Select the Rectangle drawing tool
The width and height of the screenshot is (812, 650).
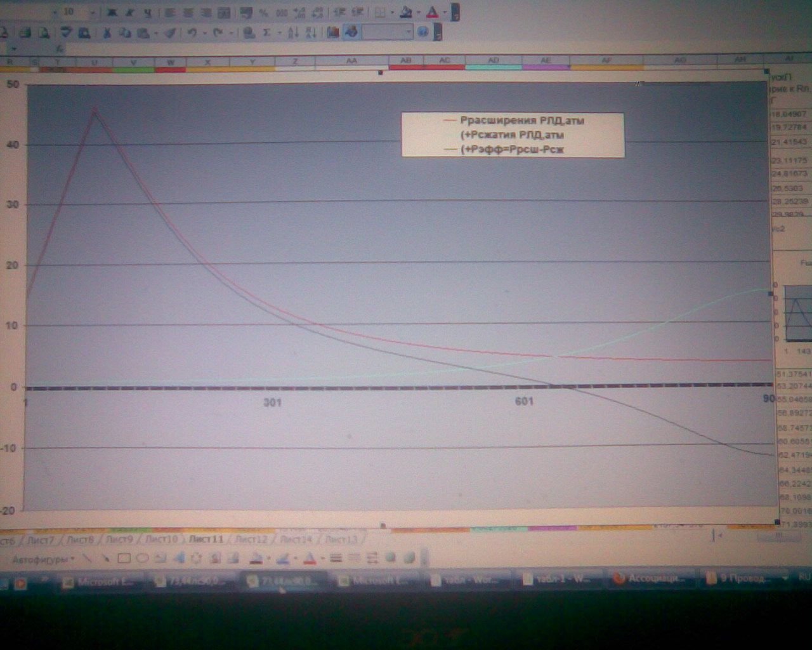pos(124,559)
